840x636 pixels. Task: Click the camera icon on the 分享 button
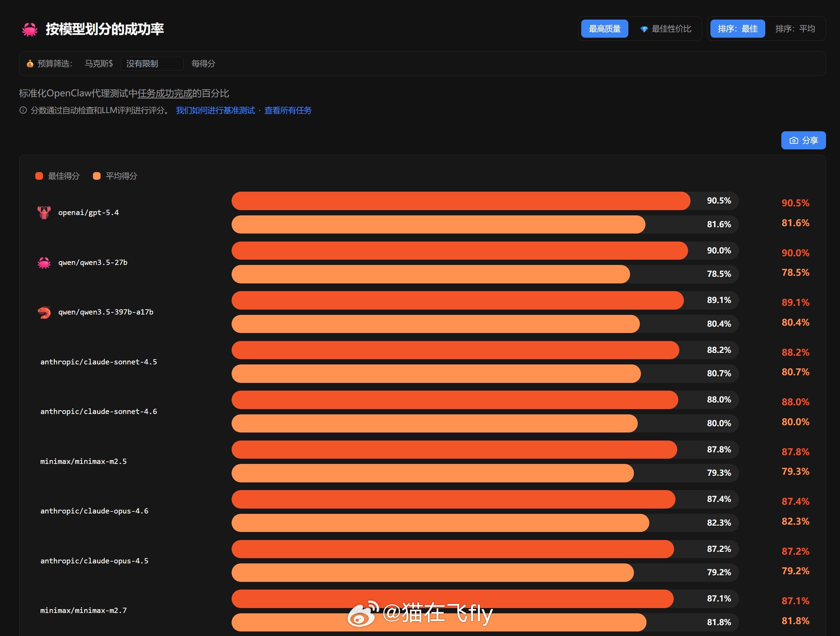point(794,140)
